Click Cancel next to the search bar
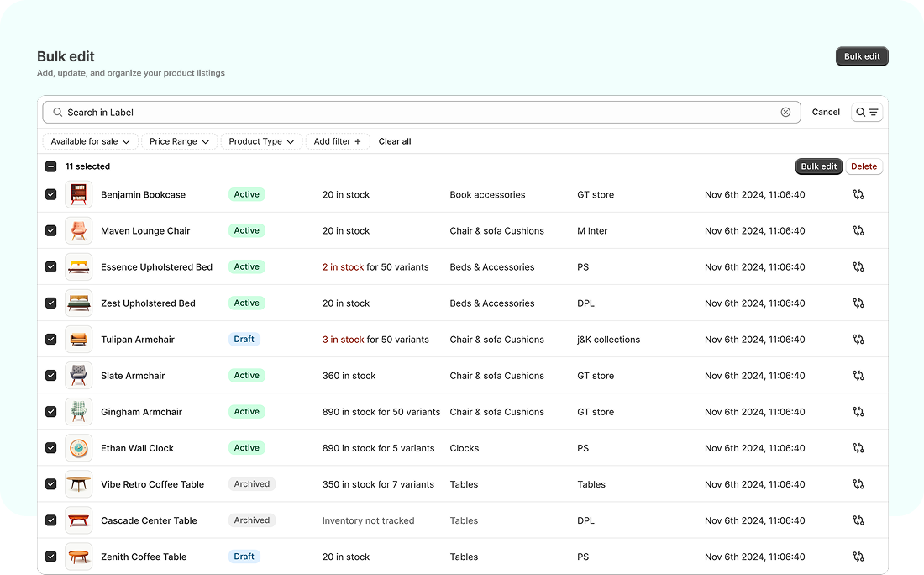The width and height of the screenshot is (924, 575). click(x=826, y=112)
